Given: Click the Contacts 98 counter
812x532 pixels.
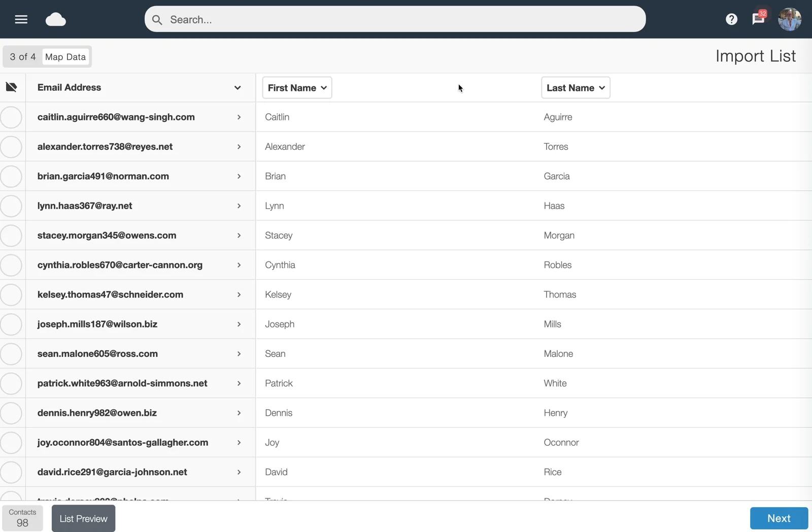Looking at the screenshot, I should [x=22, y=518].
